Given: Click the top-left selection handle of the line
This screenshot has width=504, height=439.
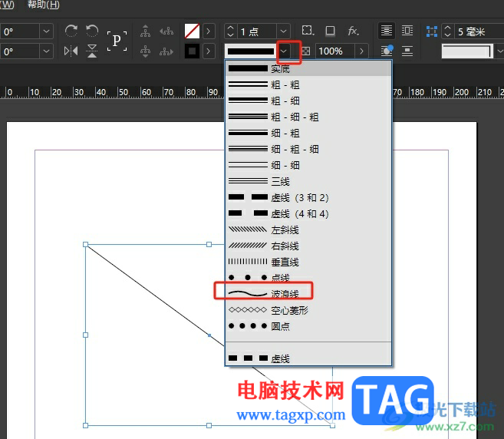Looking at the screenshot, I should (85, 244).
